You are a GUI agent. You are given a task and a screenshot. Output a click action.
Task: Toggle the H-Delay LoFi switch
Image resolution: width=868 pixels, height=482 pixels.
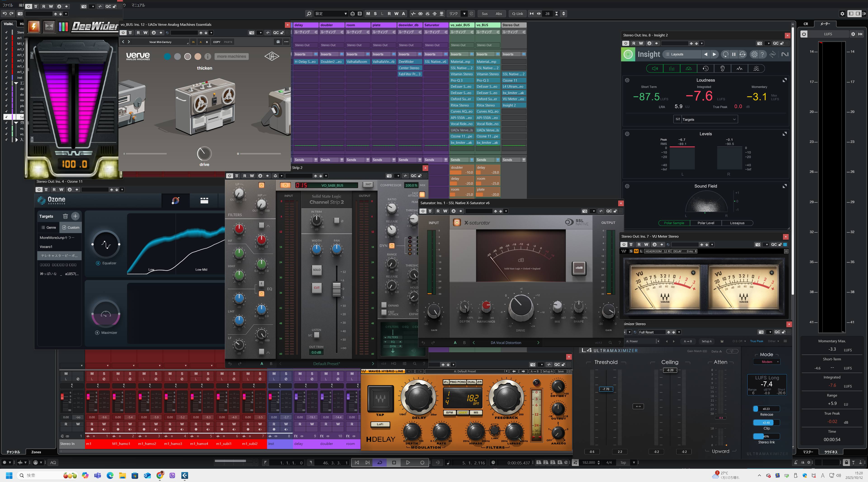[380, 424]
